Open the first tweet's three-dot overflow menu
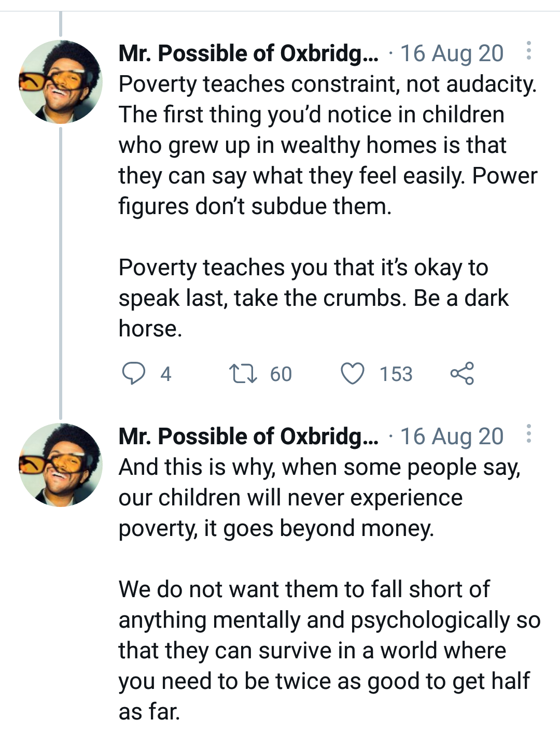560x734 pixels. click(528, 51)
